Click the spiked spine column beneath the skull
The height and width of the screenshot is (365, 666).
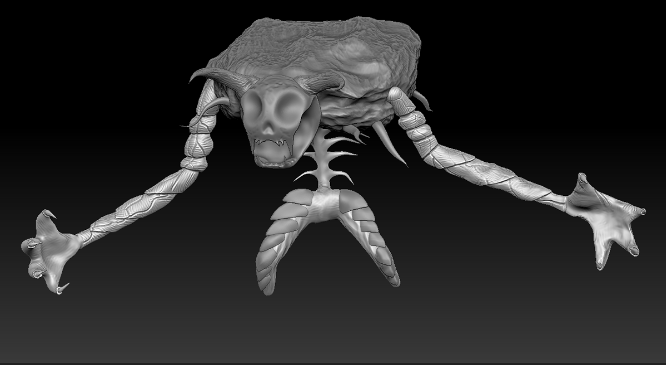click(x=325, y=161)
